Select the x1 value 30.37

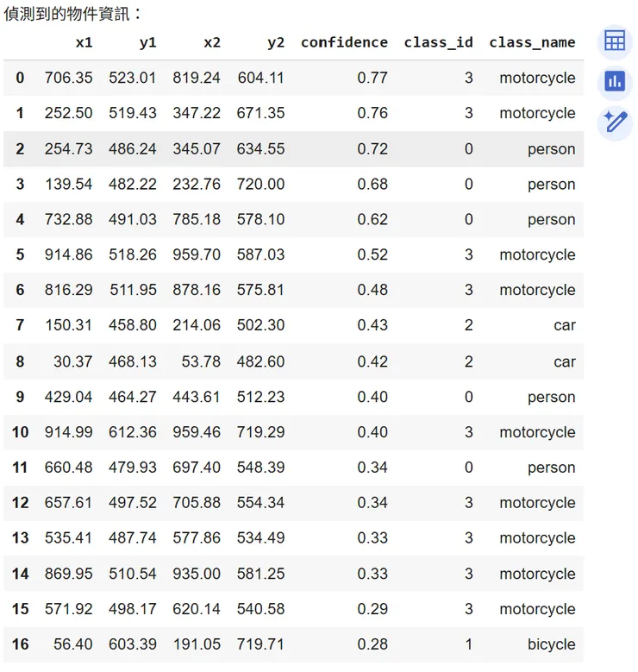click(72, 361)
